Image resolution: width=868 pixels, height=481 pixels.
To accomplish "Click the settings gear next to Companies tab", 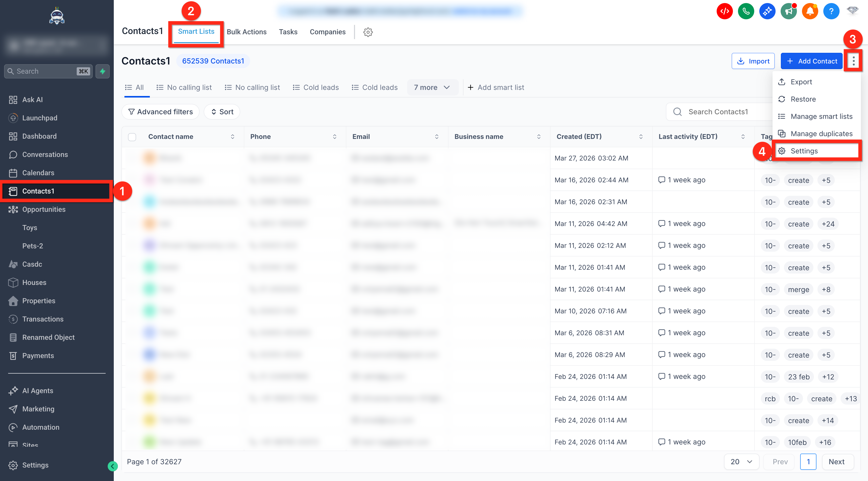I will (x=368, y=32).
